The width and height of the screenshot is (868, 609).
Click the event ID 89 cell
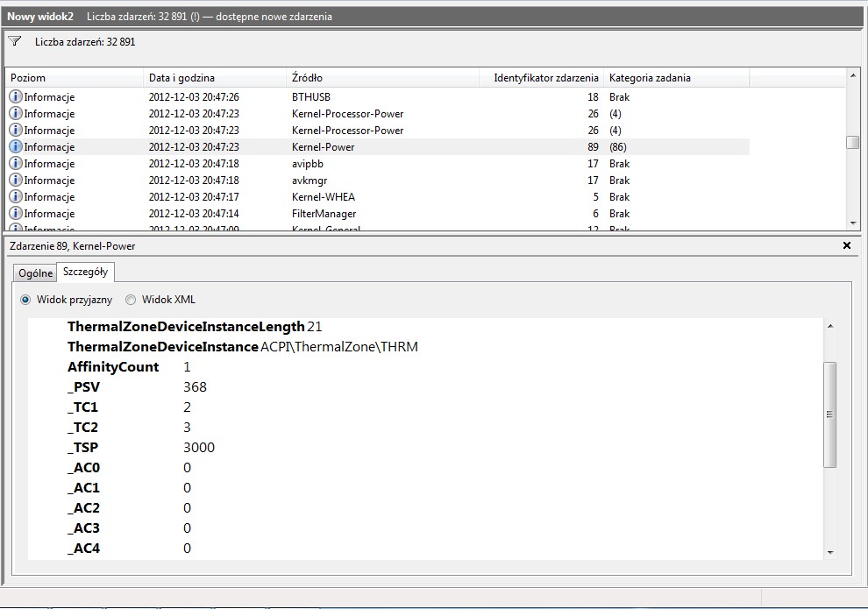(593, 147)
